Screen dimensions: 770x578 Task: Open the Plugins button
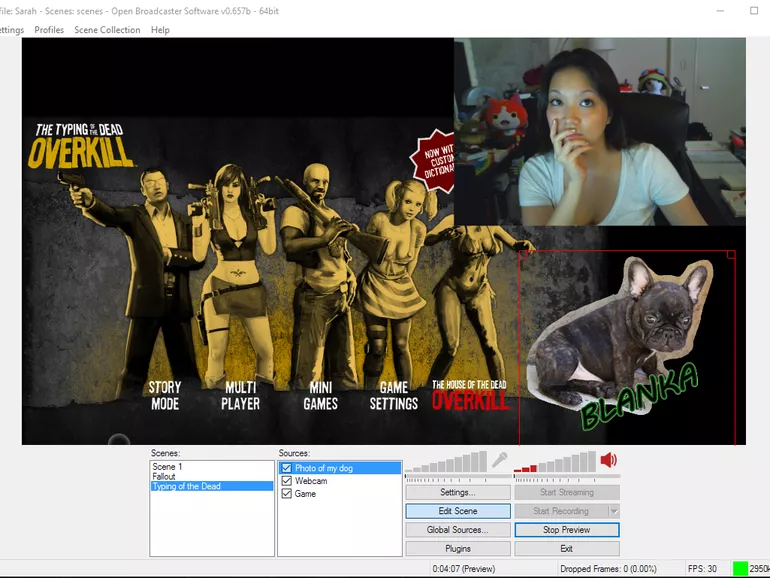pos(458,549)
